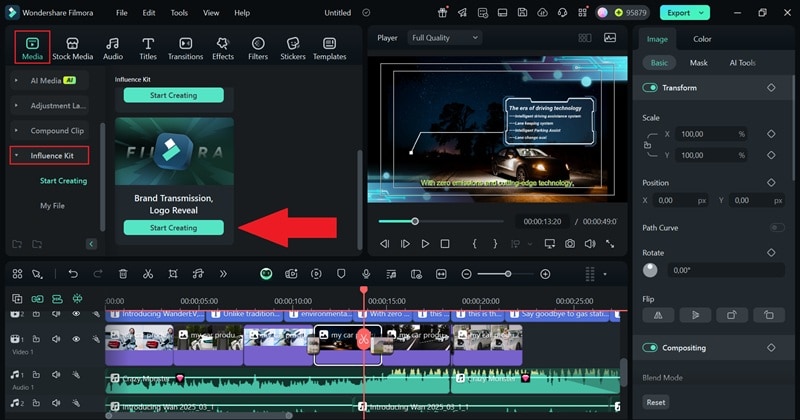Open the Help menu

242,13
